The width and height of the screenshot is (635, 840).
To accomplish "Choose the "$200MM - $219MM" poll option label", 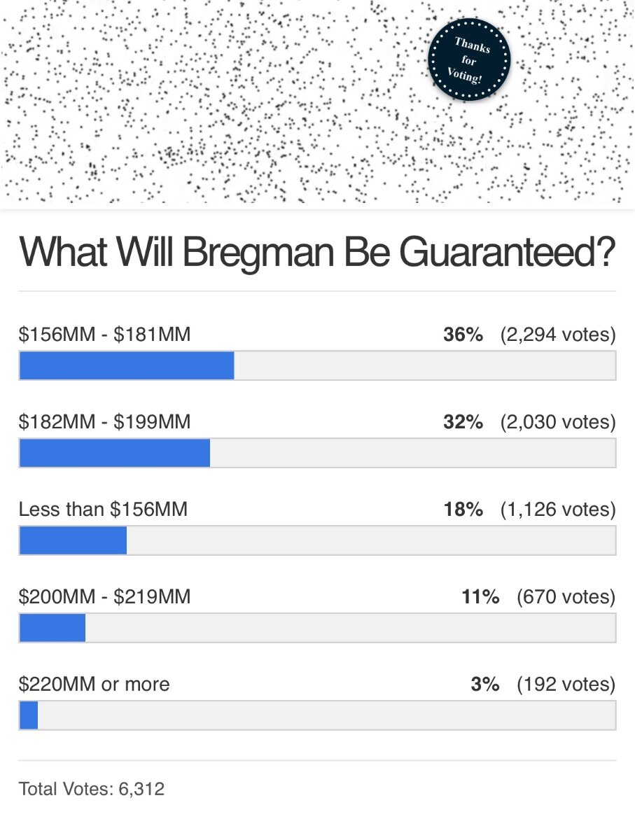I will tap(104, 596).
